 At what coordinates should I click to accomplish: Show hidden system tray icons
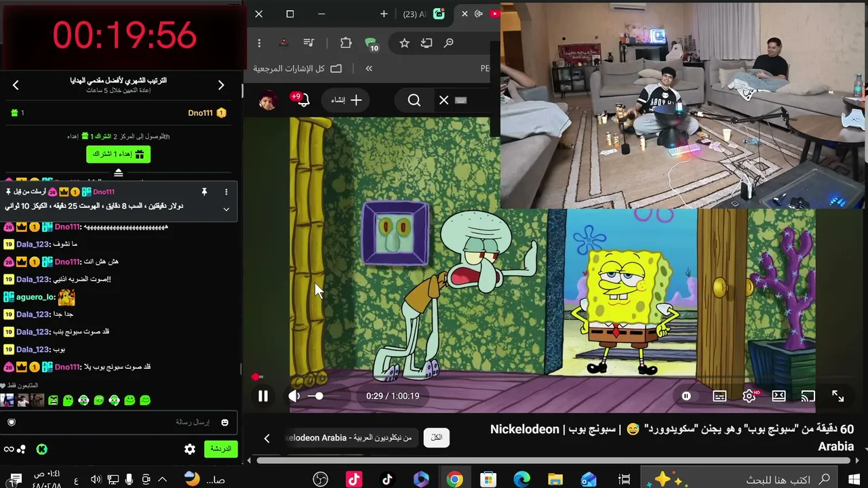[162, 480]
